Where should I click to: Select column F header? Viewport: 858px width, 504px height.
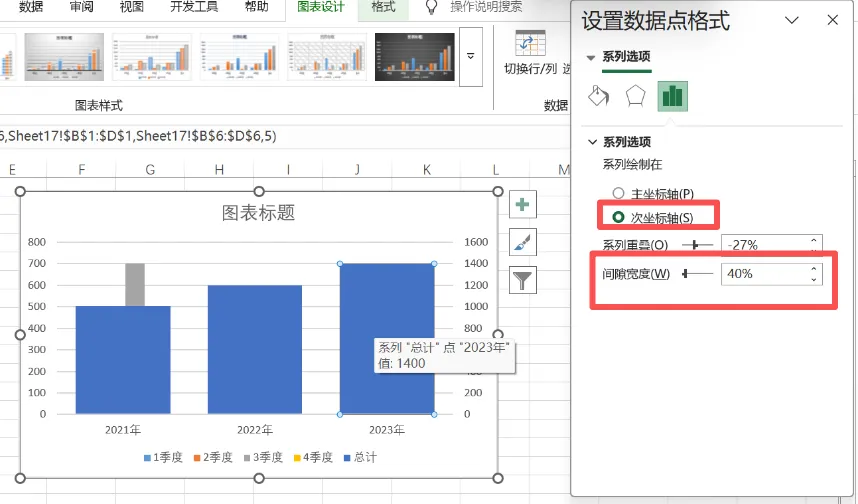[82, 170]
